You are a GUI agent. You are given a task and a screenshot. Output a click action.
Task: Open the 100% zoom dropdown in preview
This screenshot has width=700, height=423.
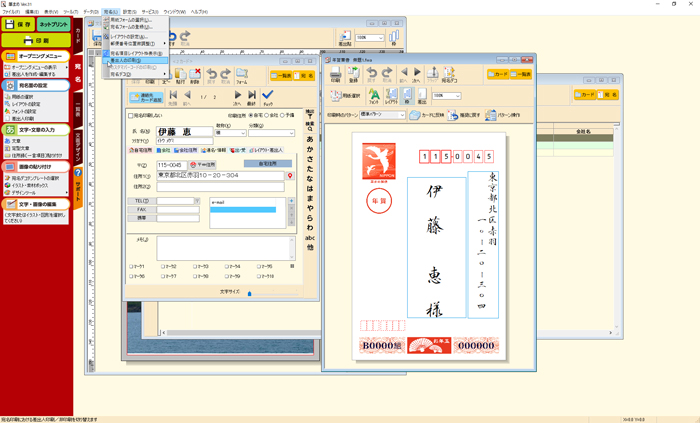tap(456, 97)
